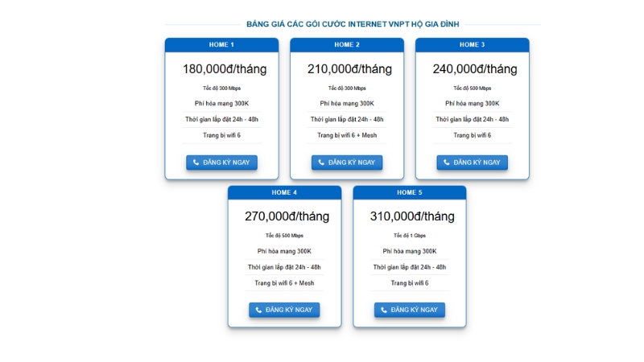
Task: Click Trang bị wifi 6 + Mesh in HOME 4
Action: tap(284, 283)
